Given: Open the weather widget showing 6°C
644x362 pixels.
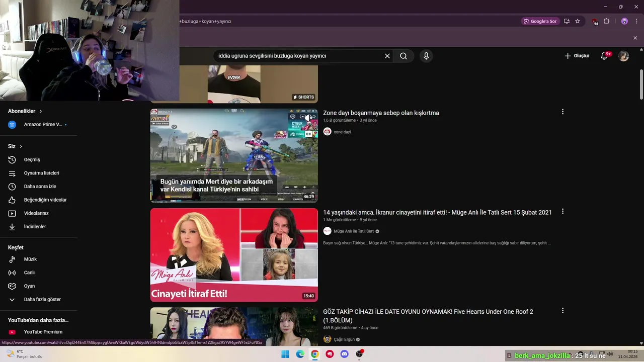Looking at the screenshot, I should [24, 354].
